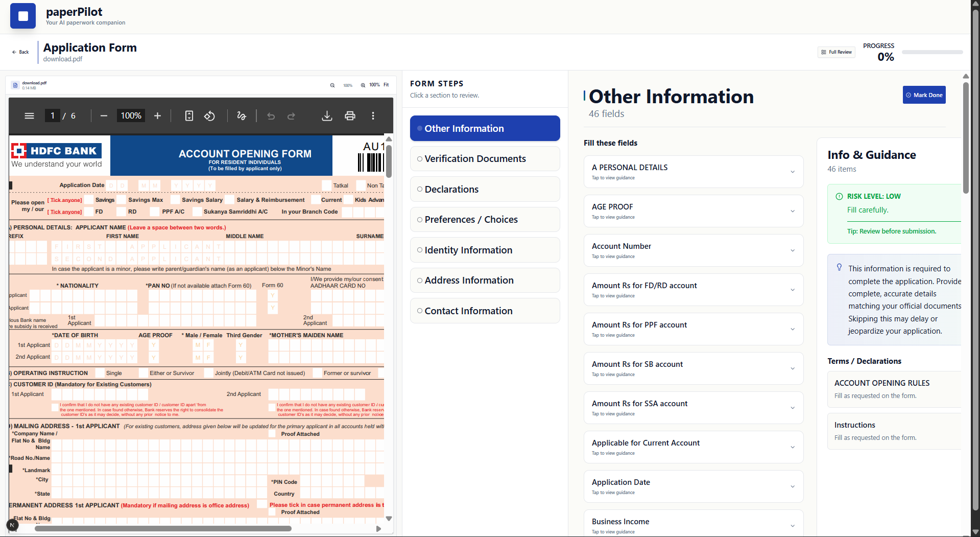The width and height of the screenshot is (980, 537).
Task: Go to Preferences / Choices step
Action: pos(485,220)
